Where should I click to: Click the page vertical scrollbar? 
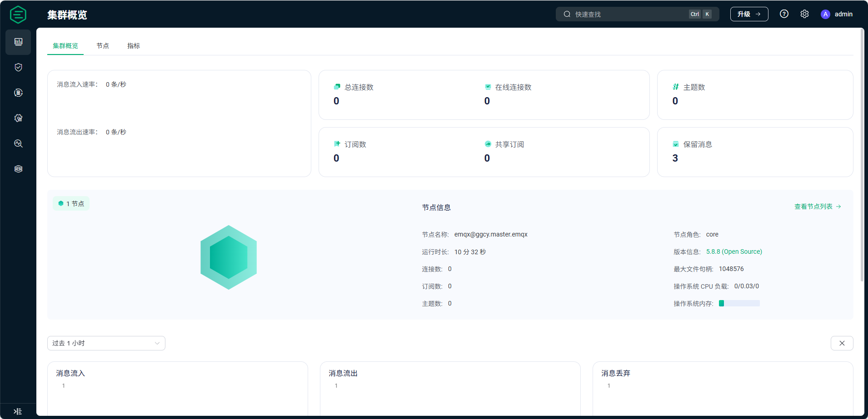tap(862, 154)
